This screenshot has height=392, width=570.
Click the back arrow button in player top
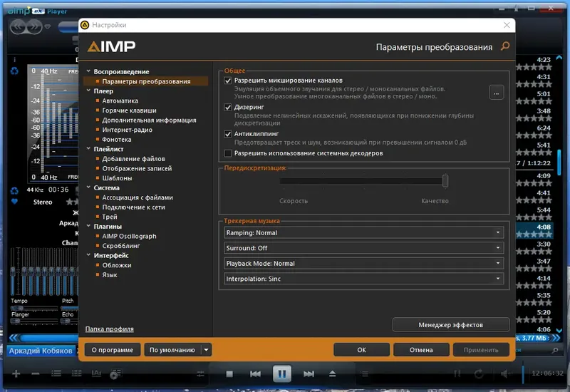click(19, 26)
